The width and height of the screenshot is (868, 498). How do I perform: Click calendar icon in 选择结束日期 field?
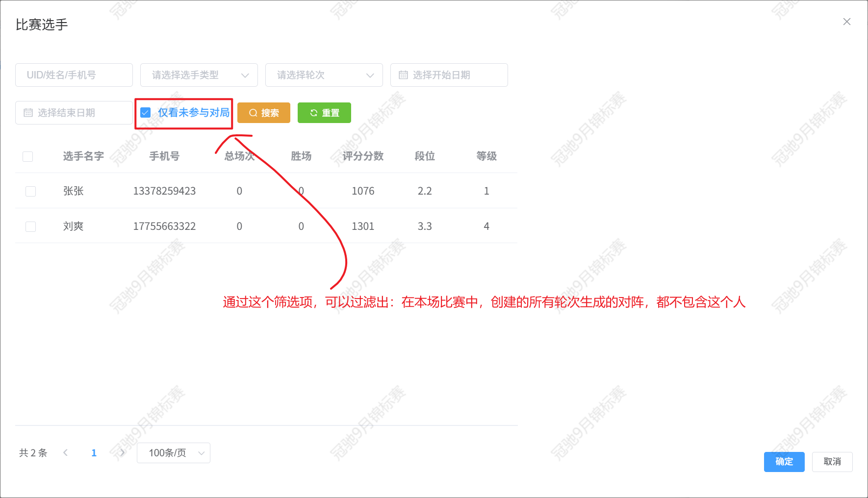tap(28, 113)
